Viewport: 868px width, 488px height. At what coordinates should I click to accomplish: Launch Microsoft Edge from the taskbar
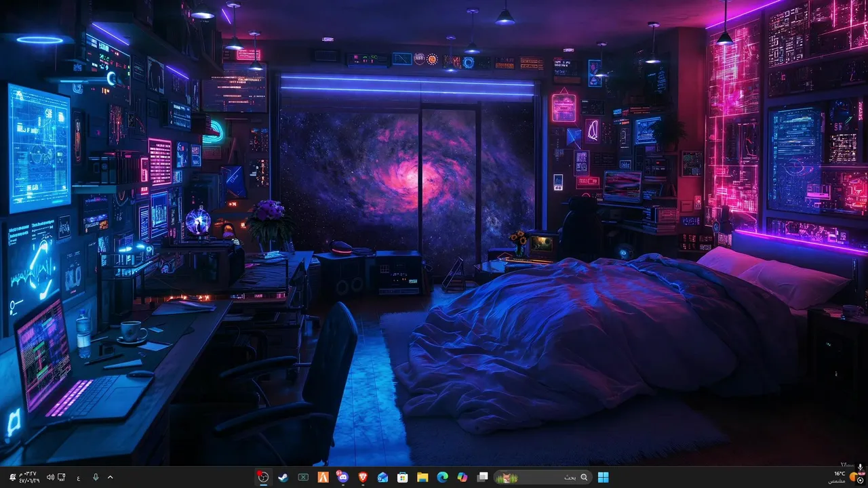[443, 477]
